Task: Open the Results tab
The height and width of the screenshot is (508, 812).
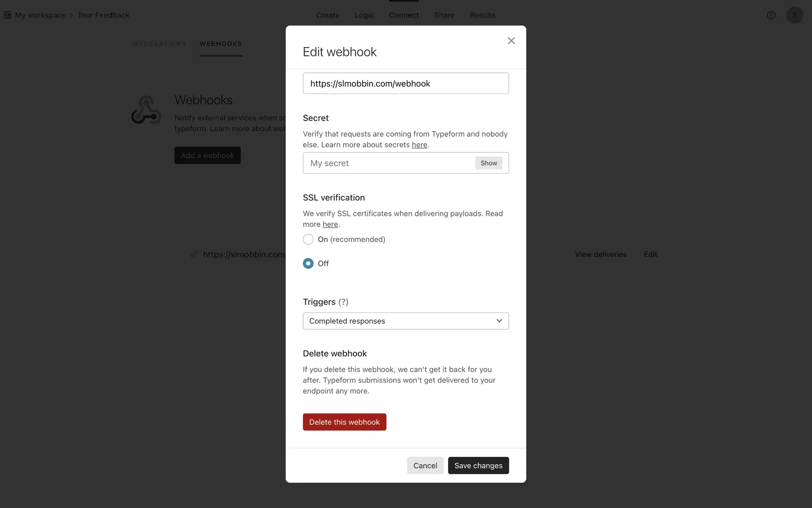Action: tap(483, 15)
